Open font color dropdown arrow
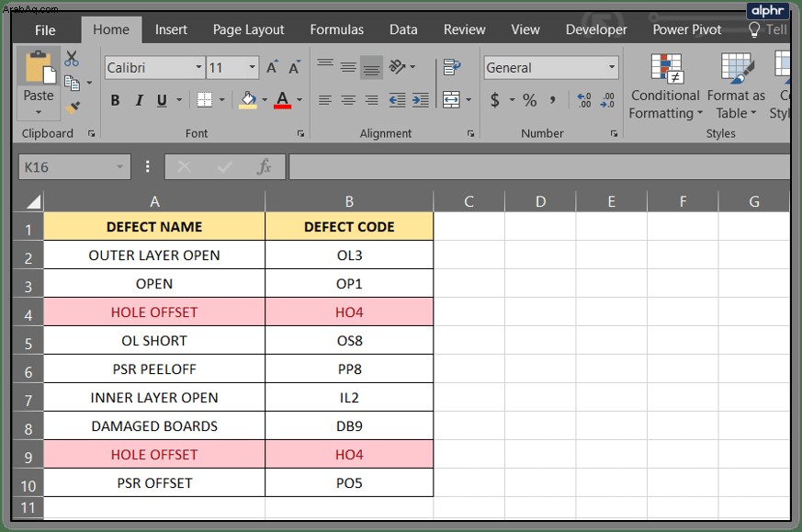The width and height of the screenshot is (802, 532). coord(299,100)
